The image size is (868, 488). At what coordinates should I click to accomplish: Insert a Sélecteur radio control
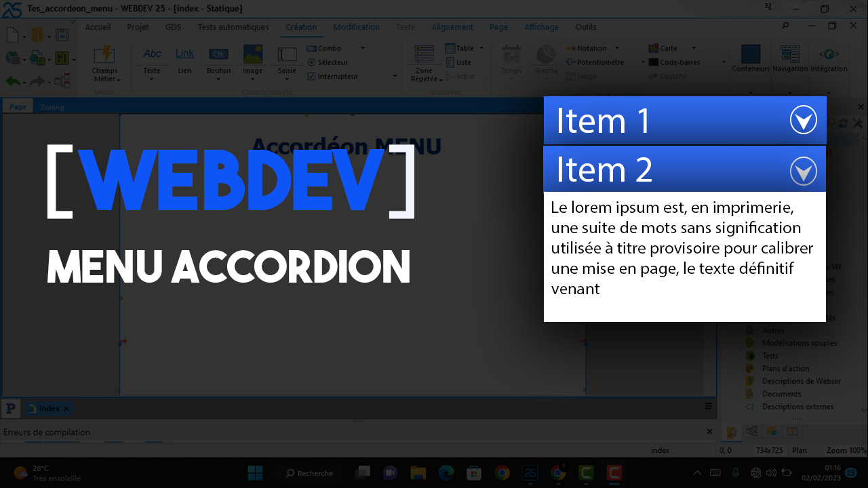coord(328,62)
